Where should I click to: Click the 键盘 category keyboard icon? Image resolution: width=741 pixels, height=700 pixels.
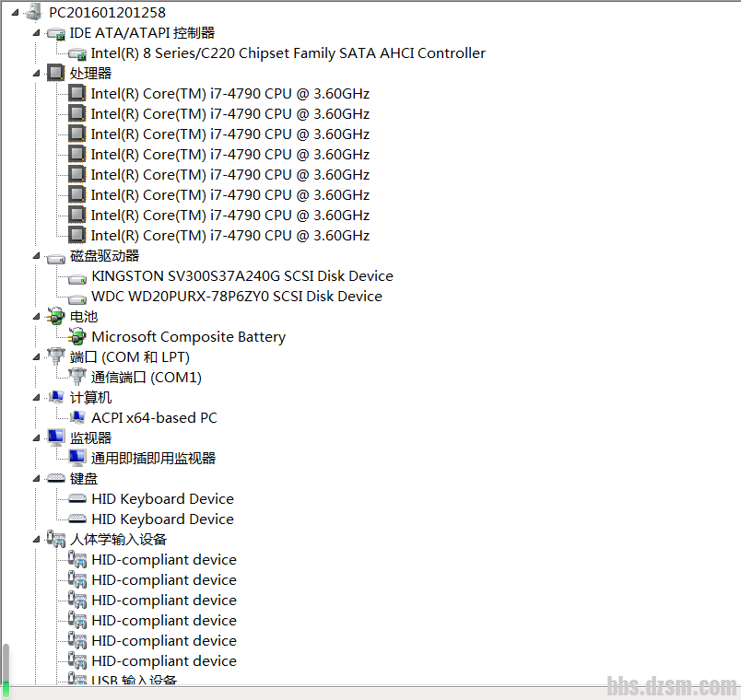[x=56, y=479]
